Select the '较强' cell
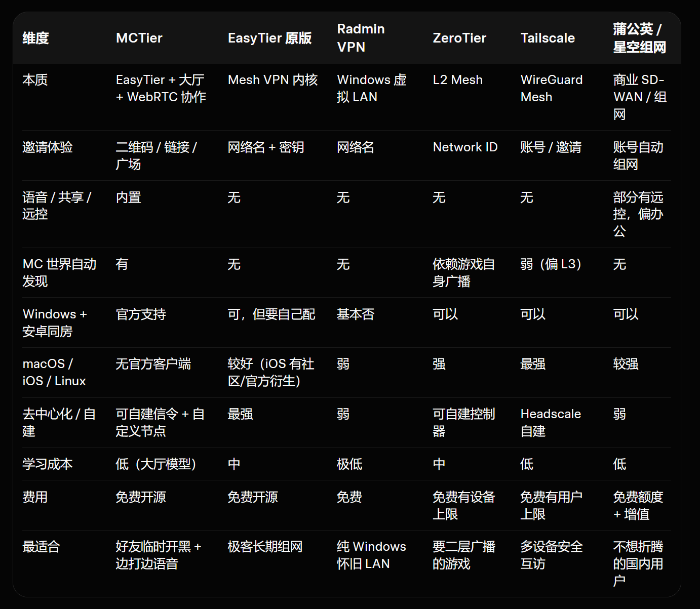Image resolution: width=700 pixels, height=609 pixels. [x=626, y=364]
